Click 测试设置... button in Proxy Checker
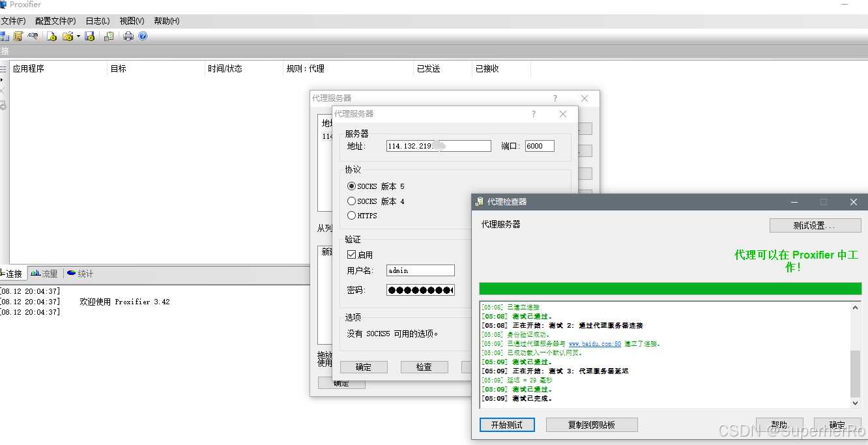Screen dimensions: 868x445 pyautogui.click(x=815, y=225)
